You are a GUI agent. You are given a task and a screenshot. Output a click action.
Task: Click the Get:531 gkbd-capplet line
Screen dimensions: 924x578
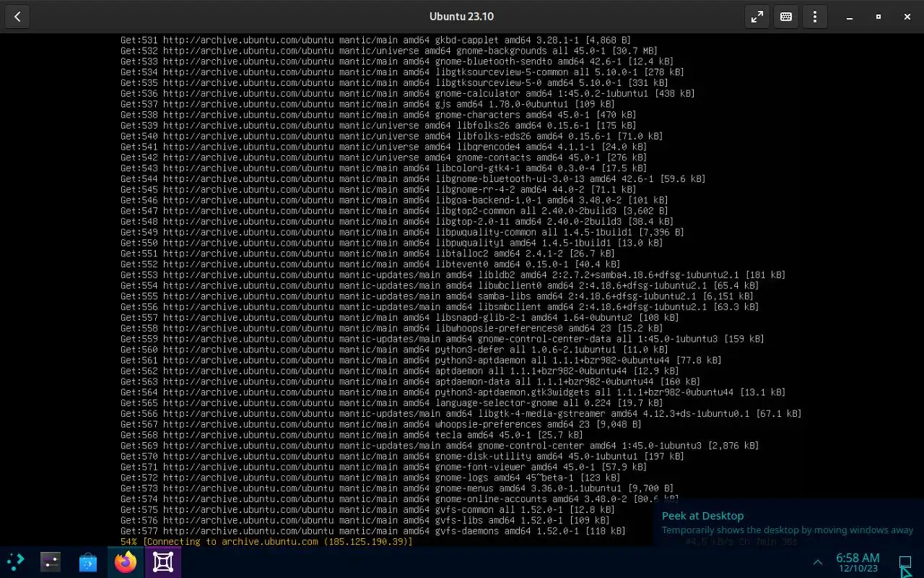coord(375,40)
